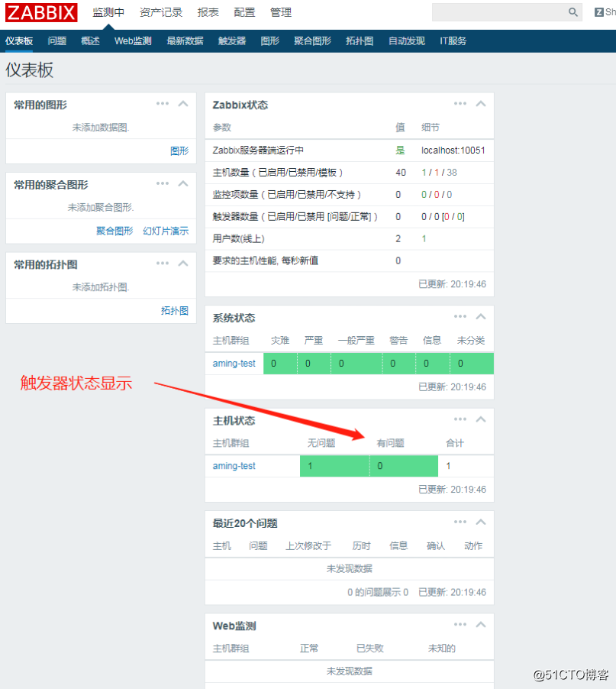Go to the 问题 submenu tab
This screenshot has height=689, width=616.
coord(57,40)
